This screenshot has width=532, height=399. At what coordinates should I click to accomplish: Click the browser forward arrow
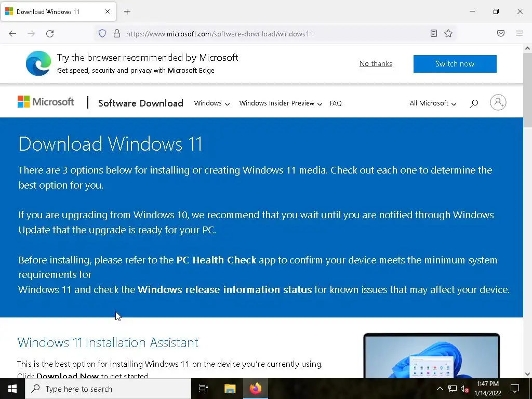[31, 34]
